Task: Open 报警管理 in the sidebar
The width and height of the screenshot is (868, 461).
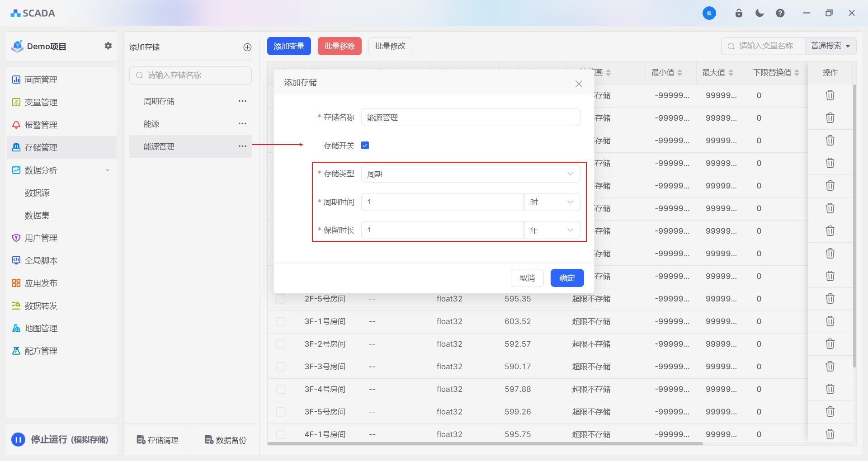Action: coord(41,125)
